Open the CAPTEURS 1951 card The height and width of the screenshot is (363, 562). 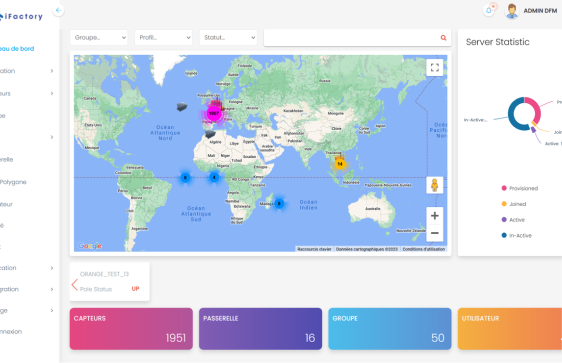(131, 329)
